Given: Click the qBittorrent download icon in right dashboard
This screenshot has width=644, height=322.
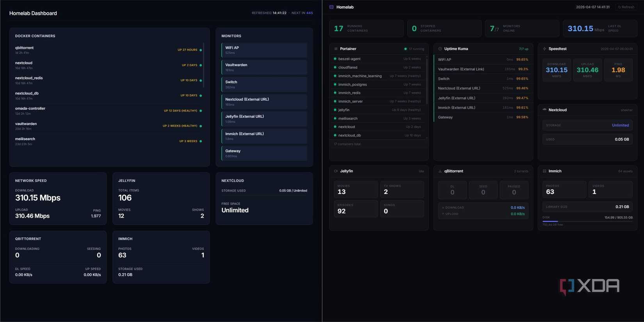Looking at the screenshot, I should [x=440, y=171].
